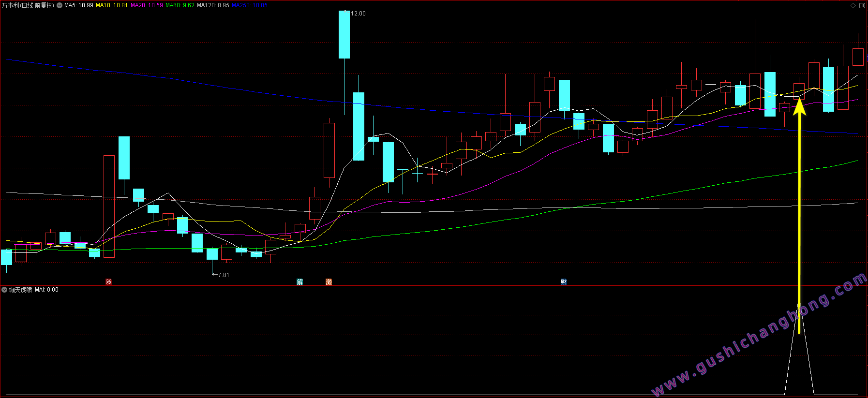Click the white spike in 霸天虎啸 sub-chart
This screenshot has height=398, width=868.
click(799, 349)
